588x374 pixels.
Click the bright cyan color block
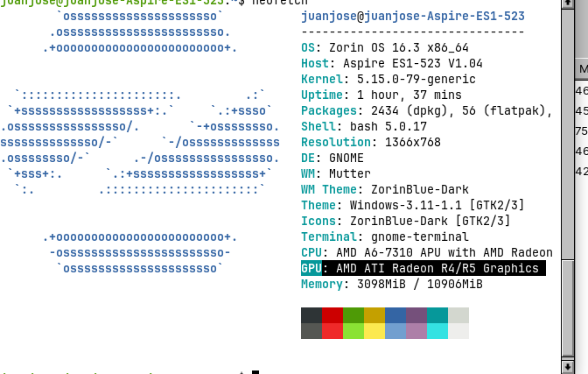(437, 331)
